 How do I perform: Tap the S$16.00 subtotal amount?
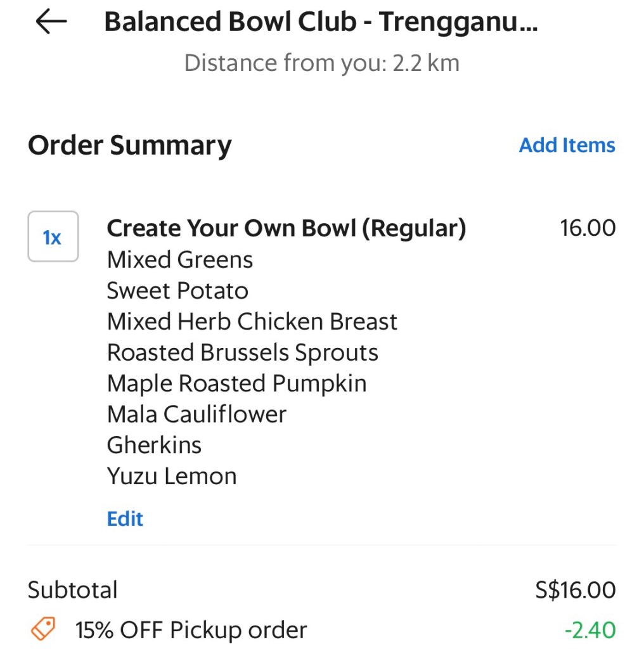[x=575, y=590]
